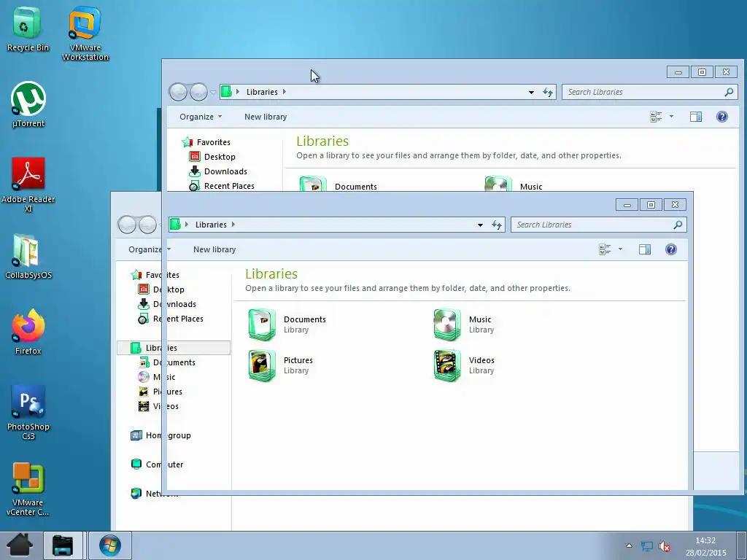This screenshot has width=747, height=560.
Task: Click New library in back window
Action: (x=266, y=117)
